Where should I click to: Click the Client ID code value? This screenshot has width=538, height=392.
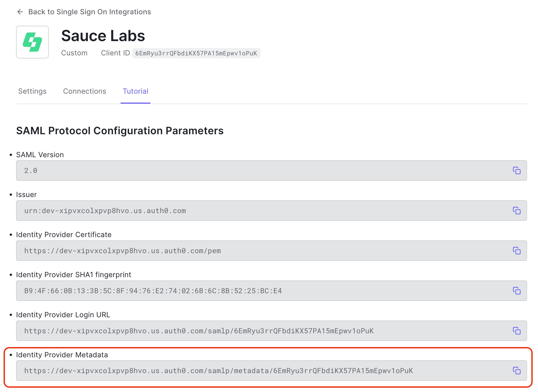(x=196, y=53)
